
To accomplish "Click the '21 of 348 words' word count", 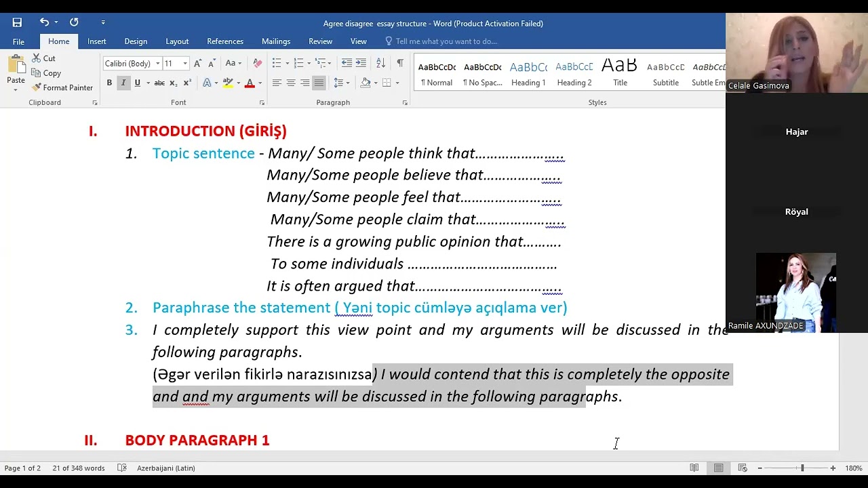I will (x=79, y=468).
